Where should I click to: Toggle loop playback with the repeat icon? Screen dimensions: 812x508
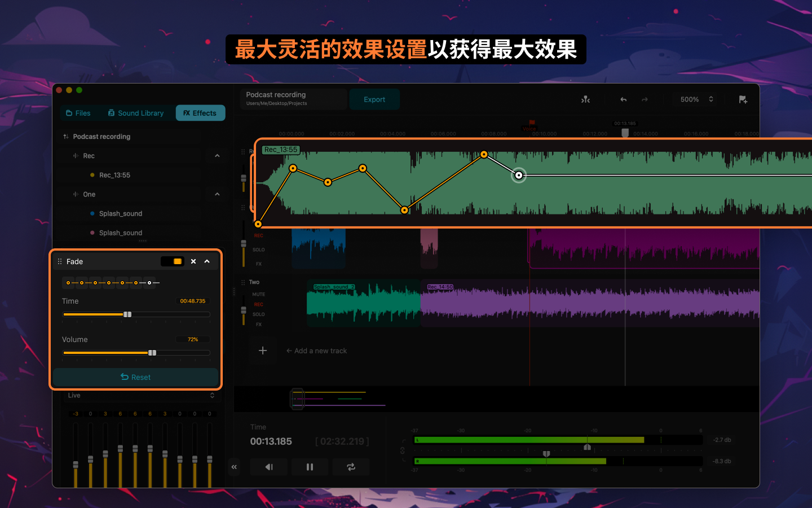[x=351, y=467]
